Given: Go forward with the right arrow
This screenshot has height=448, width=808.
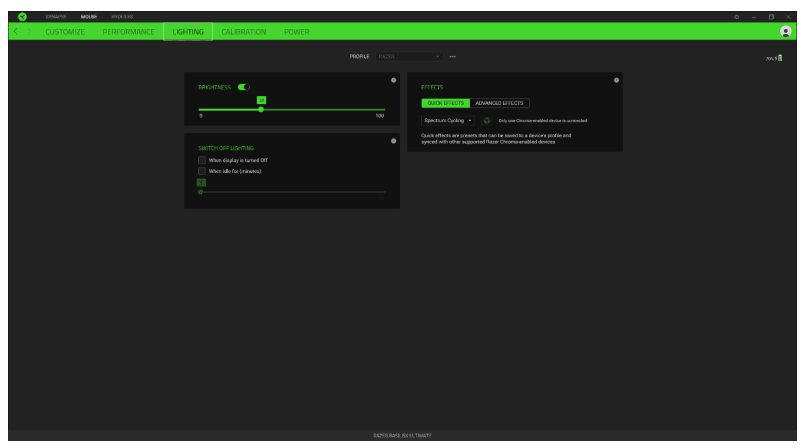Looking at the screenshot, I should [x=29, y=31].
